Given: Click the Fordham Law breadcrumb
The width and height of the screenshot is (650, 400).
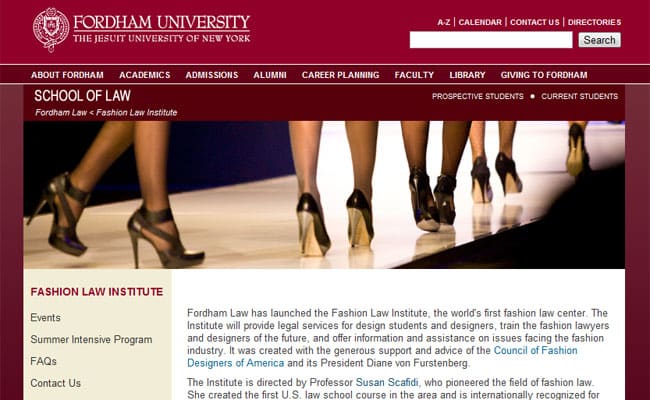Looking at the screenshot, I should 61,112.
